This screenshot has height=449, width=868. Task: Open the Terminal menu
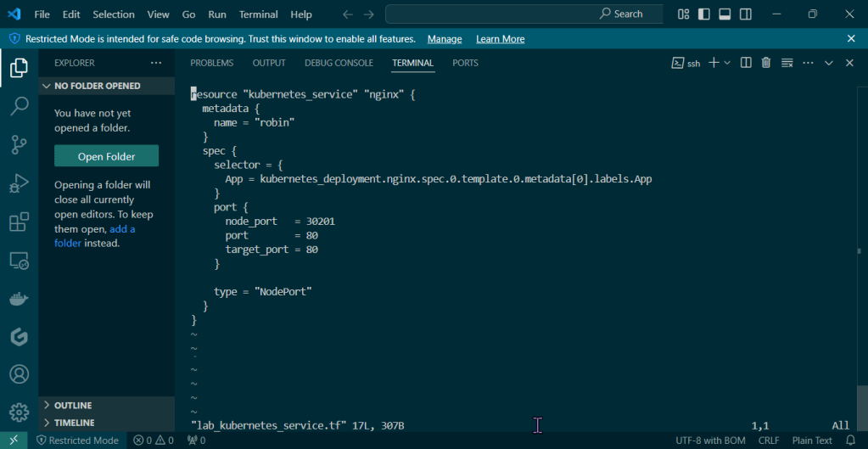[x=258, y=14]
